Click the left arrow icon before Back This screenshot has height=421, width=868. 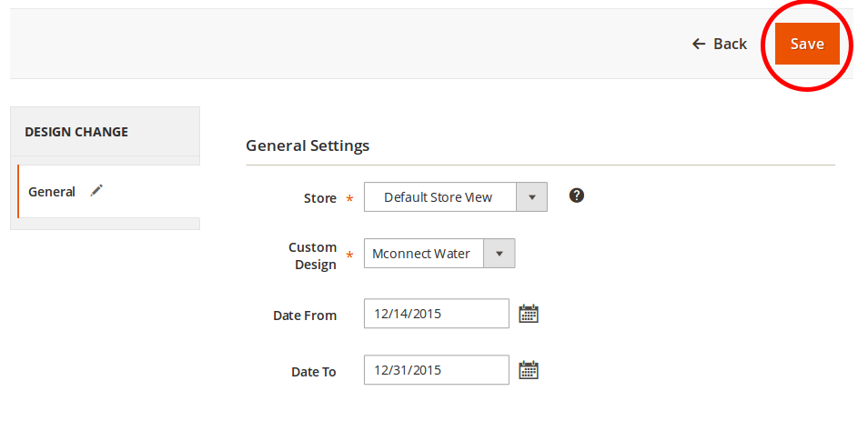(x=699, y=44)
